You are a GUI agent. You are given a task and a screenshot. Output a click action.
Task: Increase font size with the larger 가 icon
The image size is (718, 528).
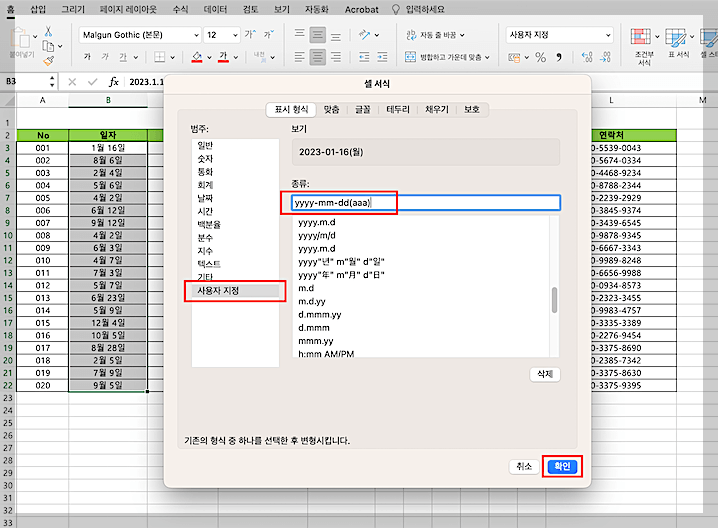(250, 34)
